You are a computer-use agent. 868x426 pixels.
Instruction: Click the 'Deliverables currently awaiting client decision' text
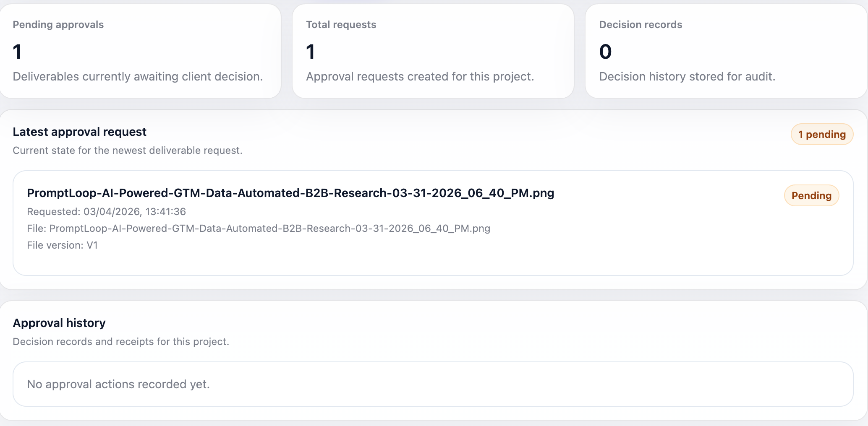pyautogui.click(x=138, y=76)
